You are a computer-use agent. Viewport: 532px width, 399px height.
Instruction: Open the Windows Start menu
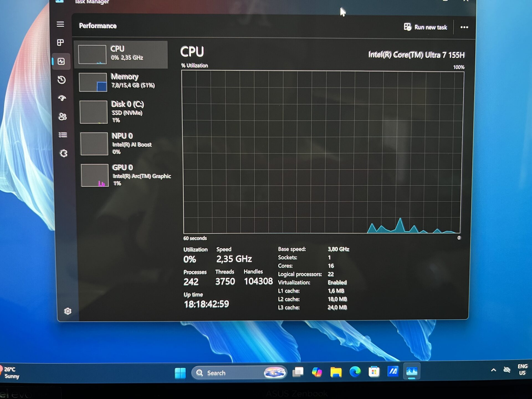pyautogui.click(x=180, y=373)
